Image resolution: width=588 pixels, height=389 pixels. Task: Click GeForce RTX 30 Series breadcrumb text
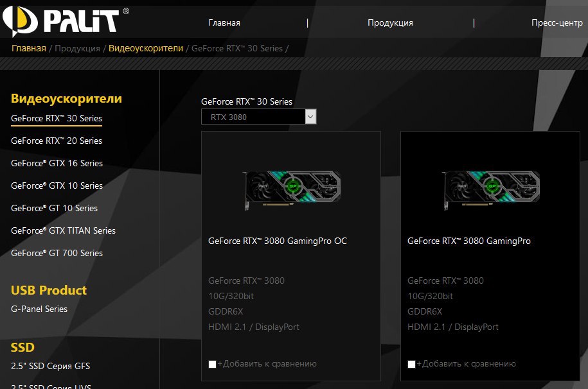237,48
